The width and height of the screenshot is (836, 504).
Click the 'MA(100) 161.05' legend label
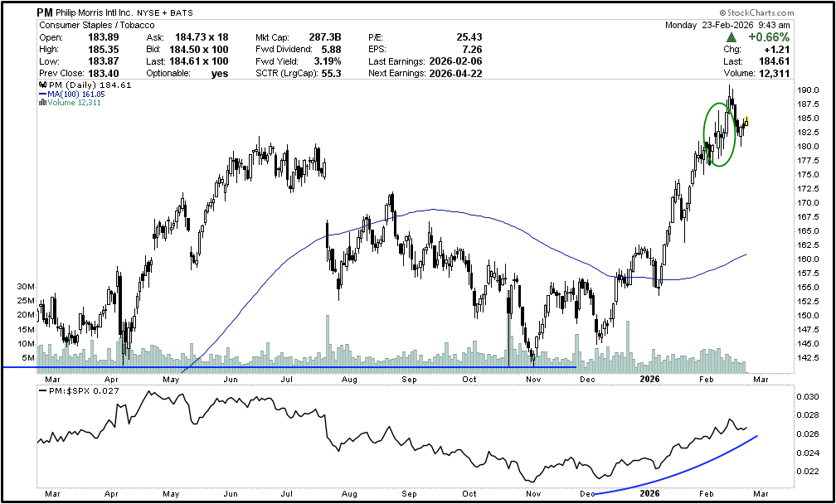click(x=76, y=94)
